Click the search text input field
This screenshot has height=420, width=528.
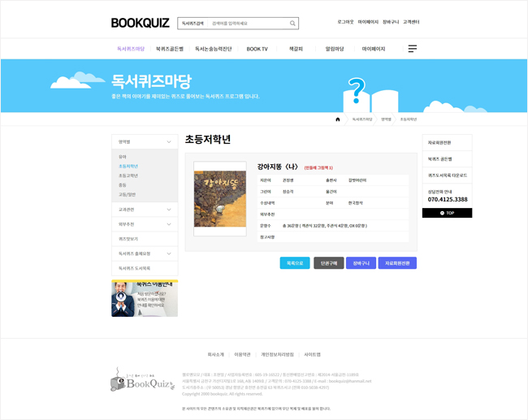click(248, 24)
